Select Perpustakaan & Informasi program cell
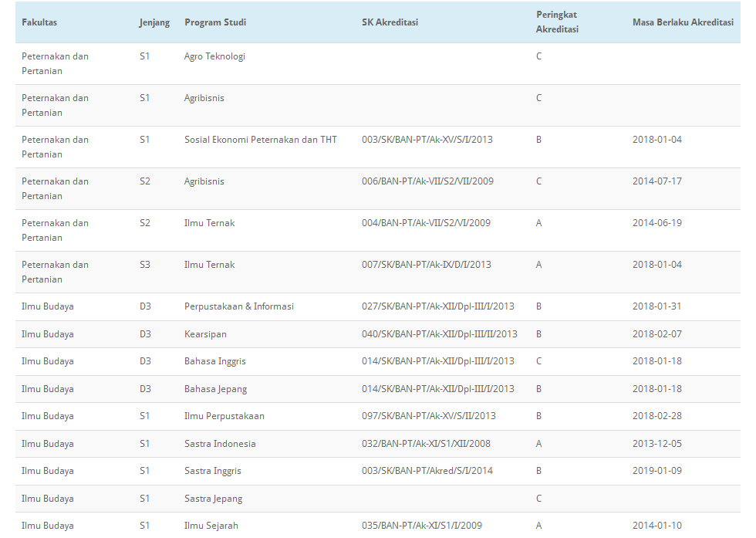756x538 pixels. [239, 306]
